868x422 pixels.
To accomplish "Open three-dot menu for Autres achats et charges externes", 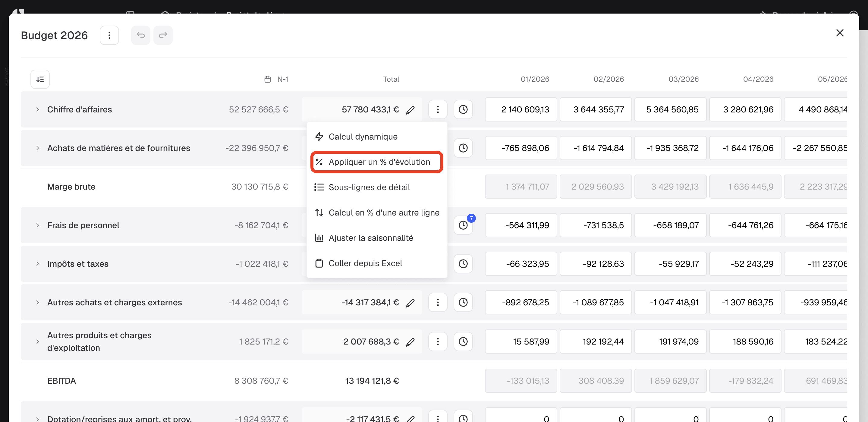I will pos(438,302).
